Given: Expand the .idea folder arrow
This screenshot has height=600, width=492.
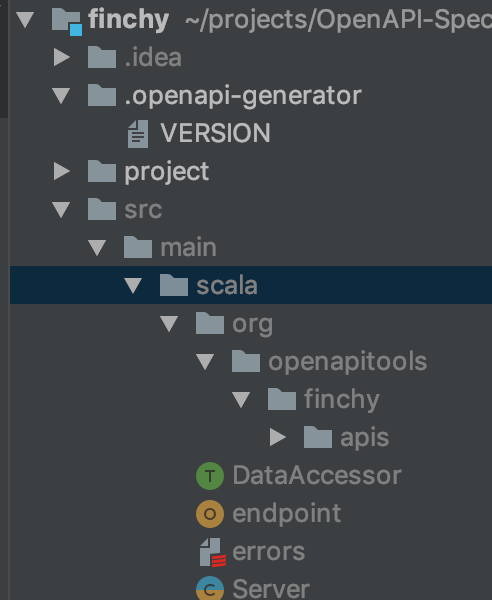Looking at the screenshot, I should pos(62,57).
